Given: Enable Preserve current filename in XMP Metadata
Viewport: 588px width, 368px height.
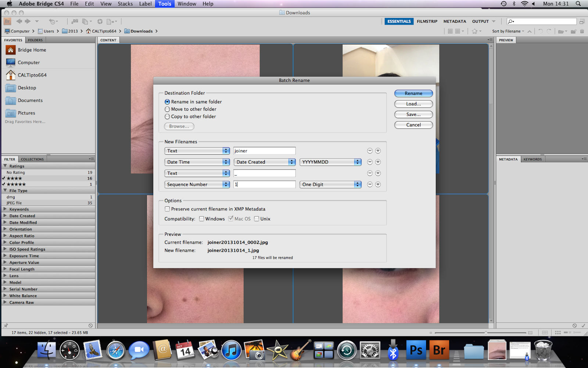Looking at the screenshot, I should [x=167, y=209].
